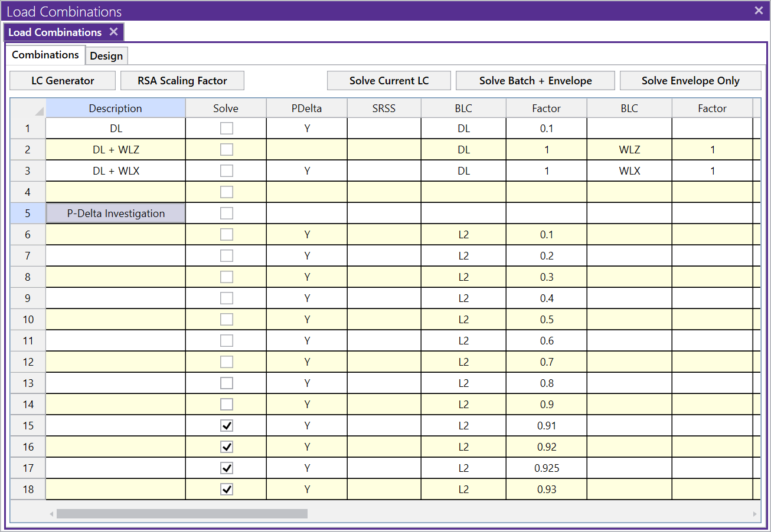Screen dimensions: 771x532
Task: Select the Factor cell showing 0.925
Action: [547, 468]
